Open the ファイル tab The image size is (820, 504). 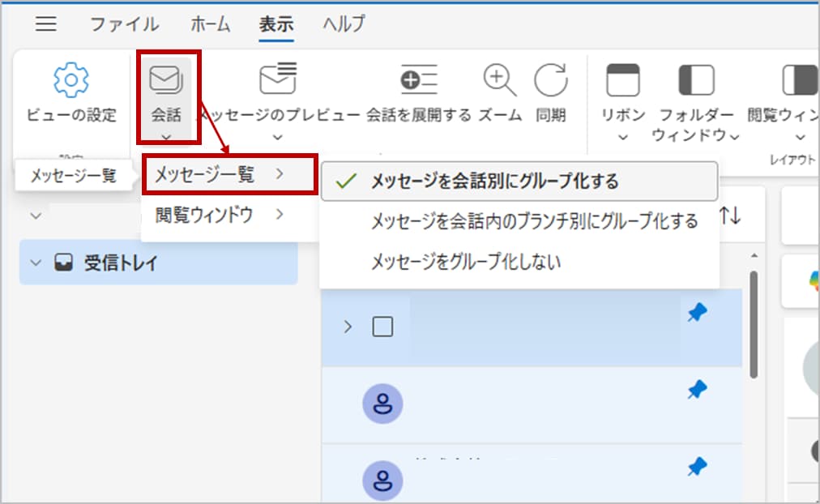click(x=124, y=24)
